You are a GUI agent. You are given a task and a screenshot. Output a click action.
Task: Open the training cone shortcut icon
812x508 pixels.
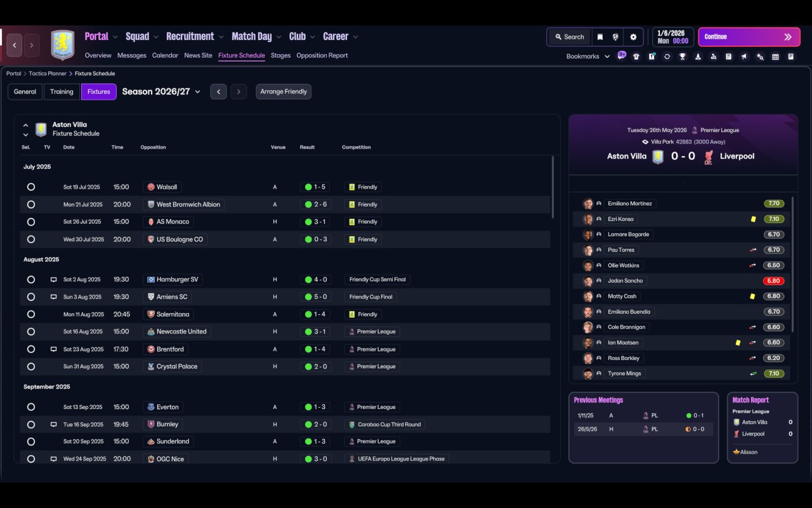click(698, 57)
